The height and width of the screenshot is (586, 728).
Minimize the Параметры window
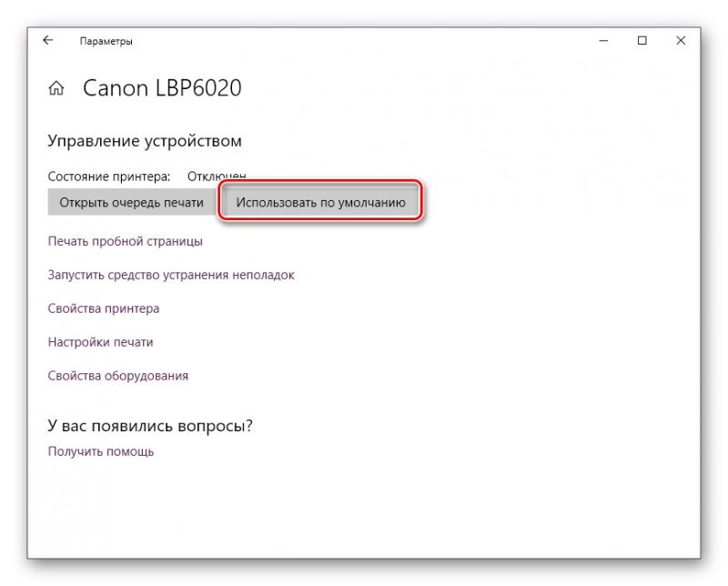tap(603, 41)
